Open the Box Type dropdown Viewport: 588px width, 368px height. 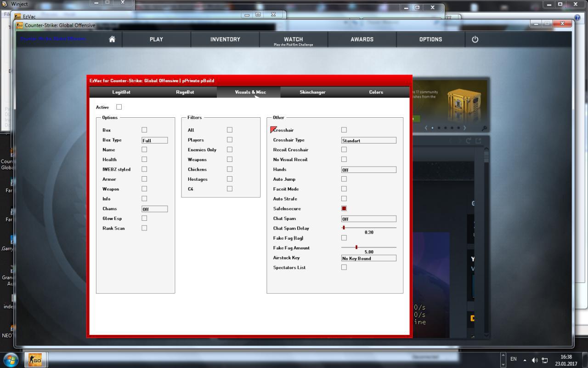click(154, 140)
